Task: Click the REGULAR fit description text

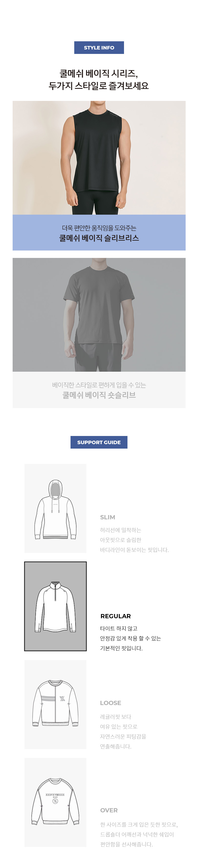Action: click(130, 638)
